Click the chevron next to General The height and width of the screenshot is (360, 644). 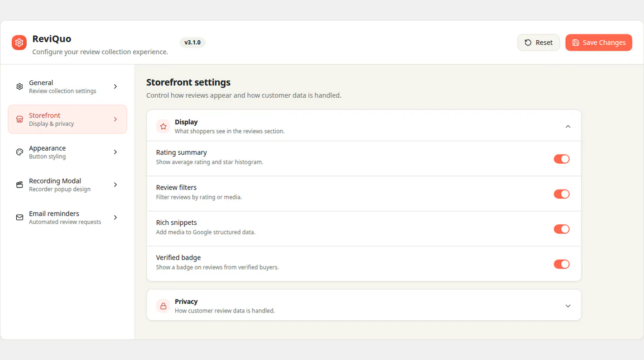(115, 86)
